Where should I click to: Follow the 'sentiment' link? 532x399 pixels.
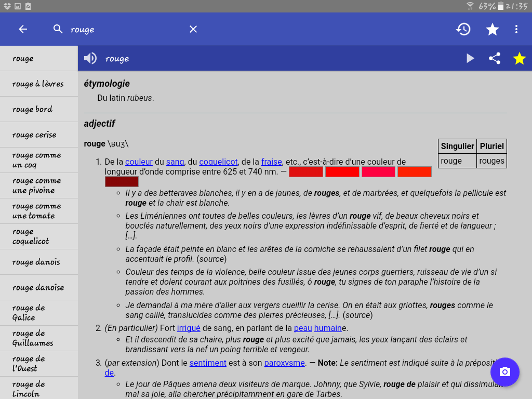click(208, 363)
